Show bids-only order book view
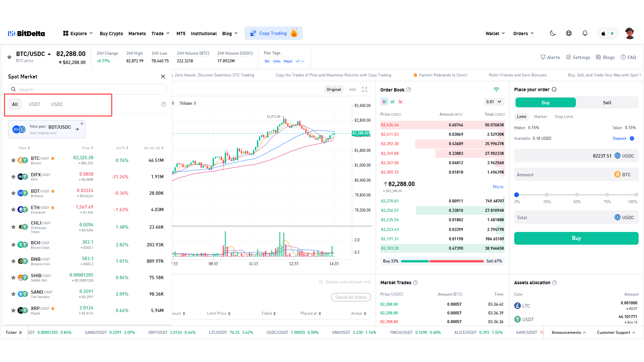 [x=392, y=102]
